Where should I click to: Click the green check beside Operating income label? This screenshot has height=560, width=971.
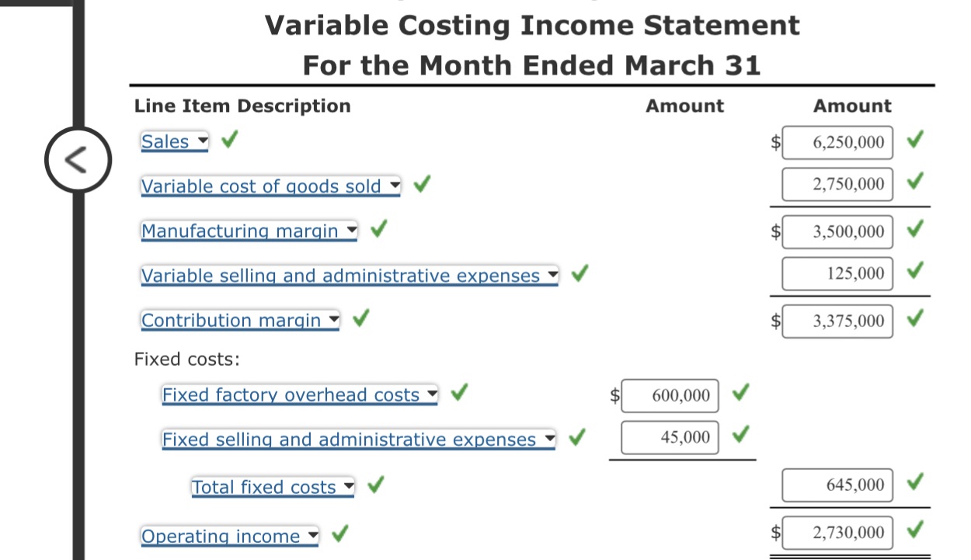[339, 534]
